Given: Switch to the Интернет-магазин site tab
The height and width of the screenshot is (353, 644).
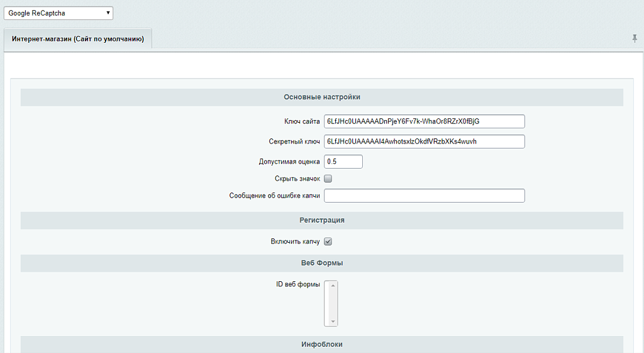Looking at the screenshot, I should point(78,39).
